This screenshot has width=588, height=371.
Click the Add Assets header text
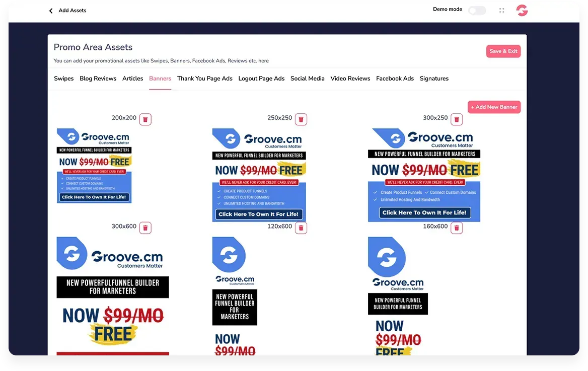click(72, 11)
